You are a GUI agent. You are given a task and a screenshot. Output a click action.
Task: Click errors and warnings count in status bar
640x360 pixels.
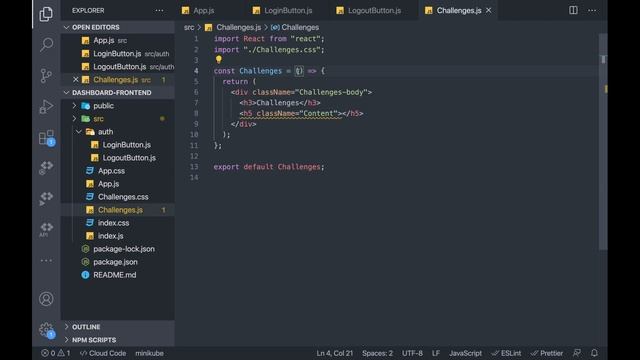tap(56, 353)
